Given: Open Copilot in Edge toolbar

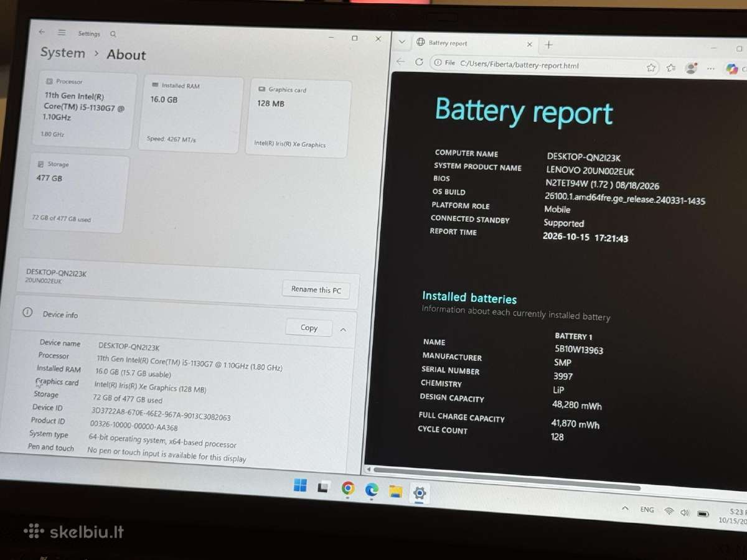Looking at the screenshot, I should [732, 69].
